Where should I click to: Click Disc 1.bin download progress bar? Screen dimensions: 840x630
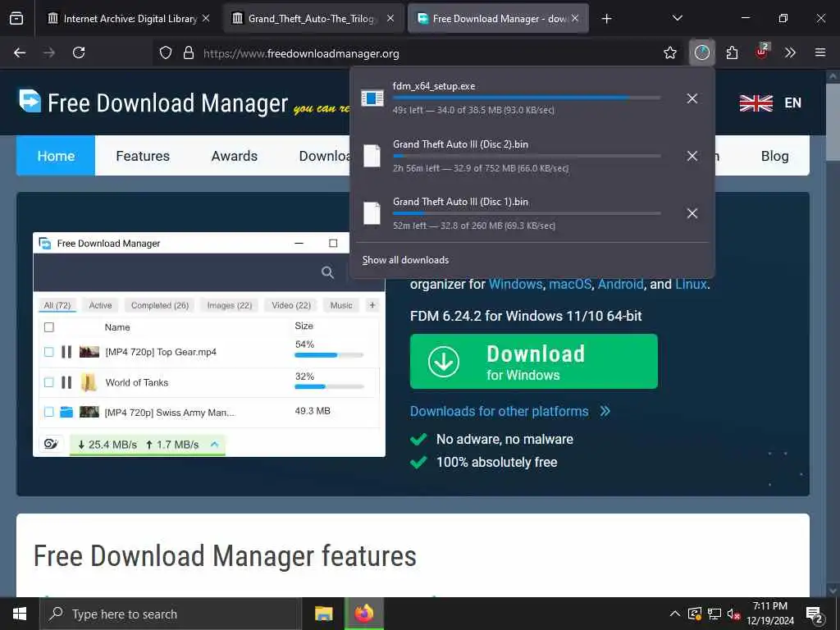point(527,213)
